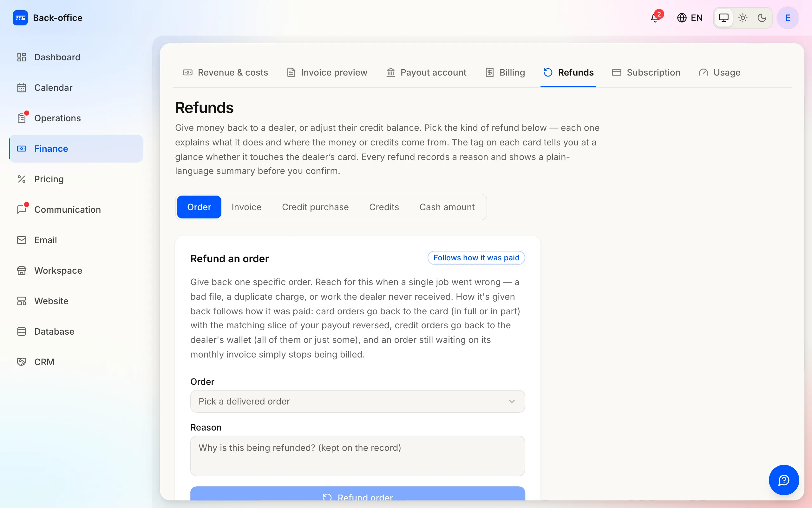Switch to dark theme moon icon
812x508 pixels.
pos(762,18)
